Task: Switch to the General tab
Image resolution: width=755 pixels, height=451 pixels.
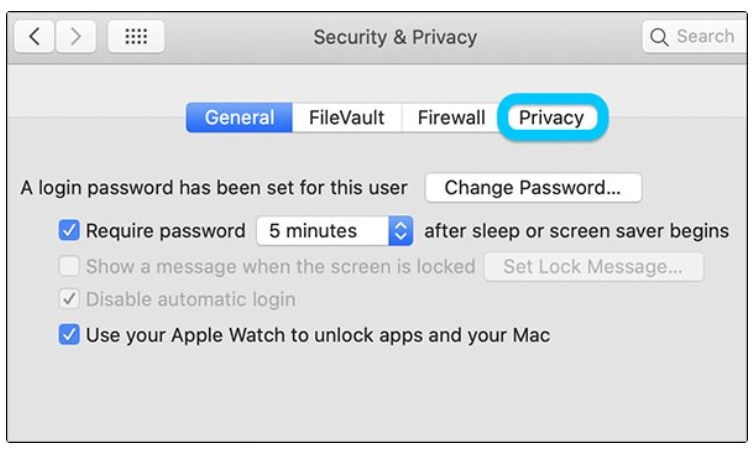Action: coord(239,118)
